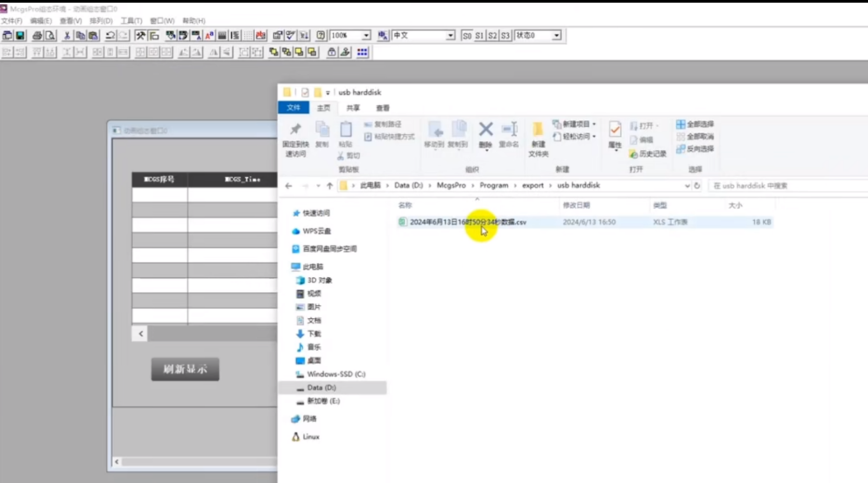Open the 100% zoom dropdown
This screenshot has height=483, width=868.
366,36
